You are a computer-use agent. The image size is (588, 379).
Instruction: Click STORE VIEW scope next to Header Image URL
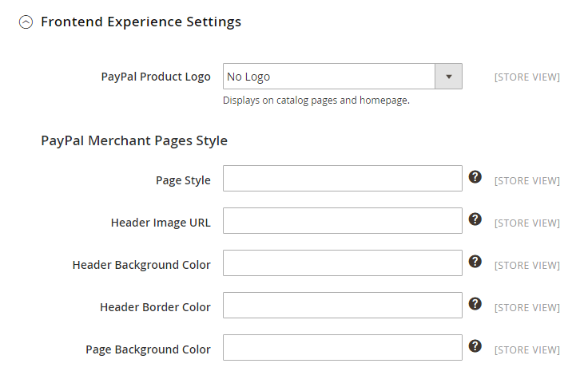point(526,223)
